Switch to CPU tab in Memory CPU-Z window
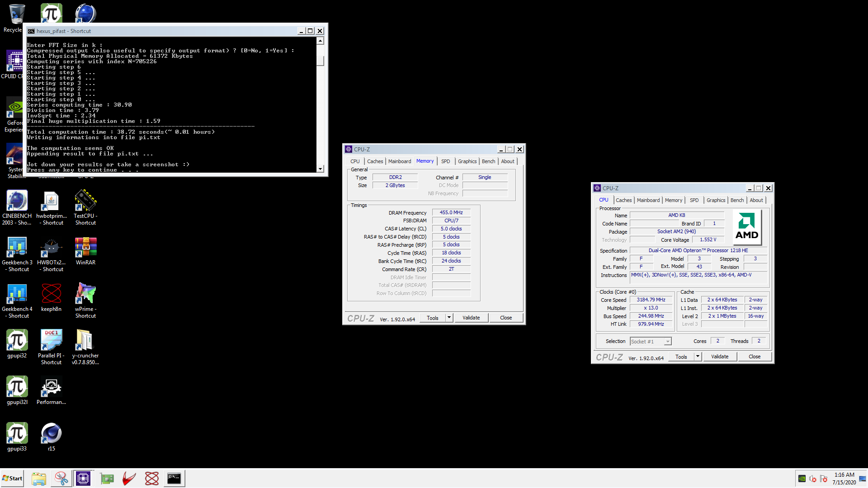The image size is (868, 488). [x=355, y=161]
